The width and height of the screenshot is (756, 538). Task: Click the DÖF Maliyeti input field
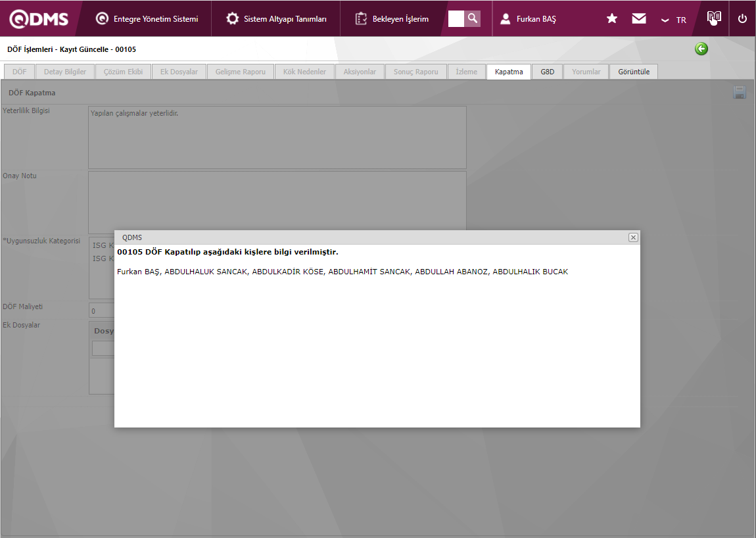pyautogui.click(x=102, y=310)
